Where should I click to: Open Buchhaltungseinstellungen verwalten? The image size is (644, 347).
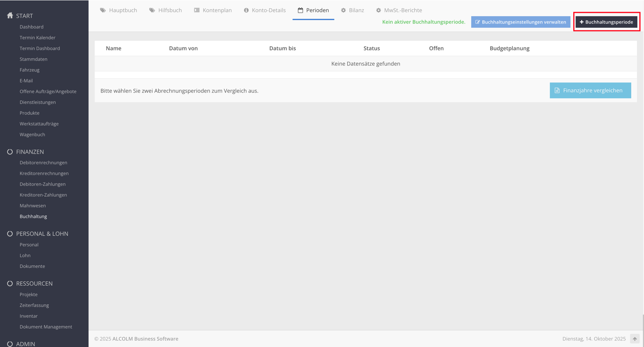point(520,22)
